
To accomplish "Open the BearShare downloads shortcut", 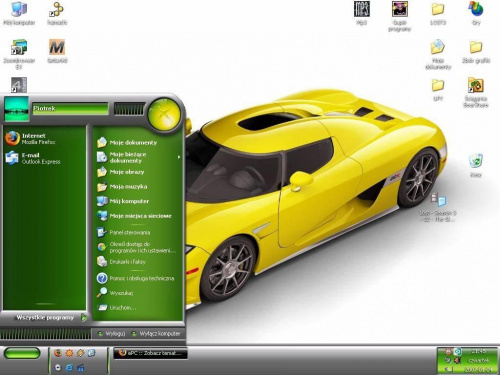I will (476, 92).
